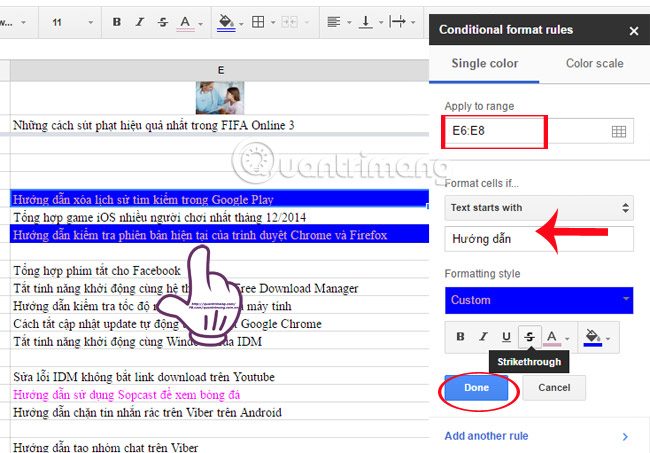Select cell about Viber spam on Android

[220, 412]
